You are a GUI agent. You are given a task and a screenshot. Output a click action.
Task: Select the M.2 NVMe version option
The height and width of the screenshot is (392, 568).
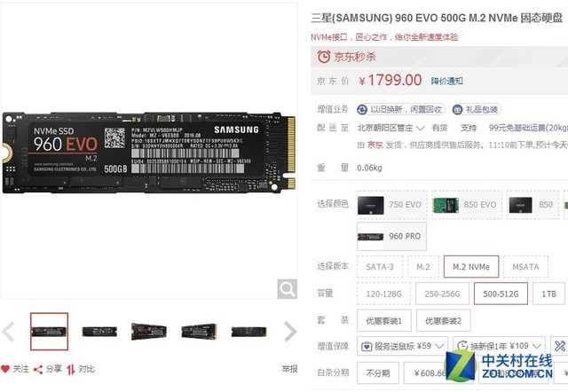471,267
